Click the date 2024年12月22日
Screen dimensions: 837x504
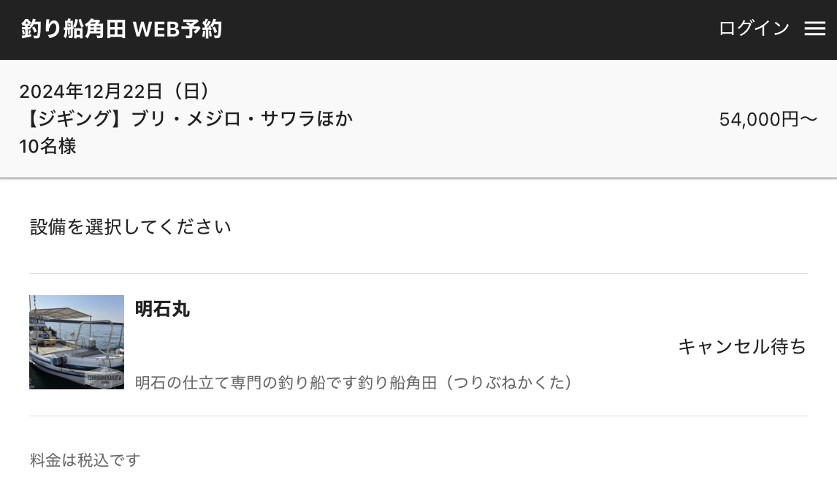pyautogui.click(x=91, y=91)
